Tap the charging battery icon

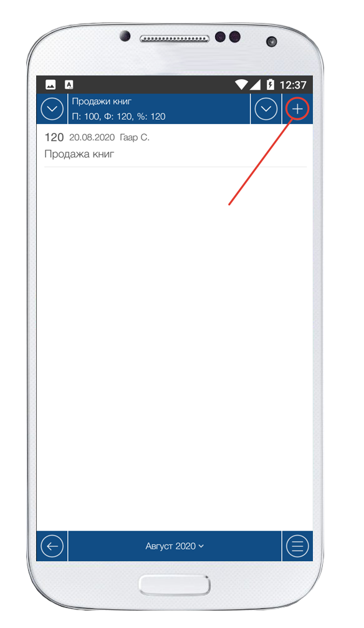[x=271, y=85]
